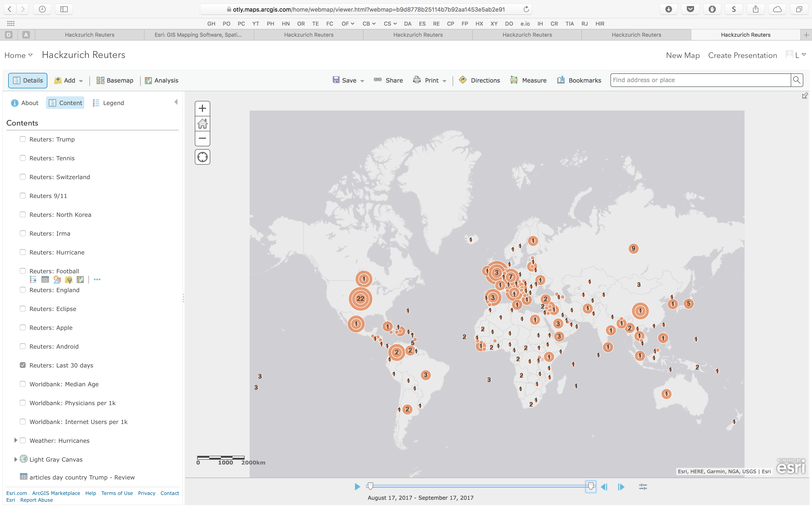
Task: Click the default extent home icon
Action: (x=202, y=123)
